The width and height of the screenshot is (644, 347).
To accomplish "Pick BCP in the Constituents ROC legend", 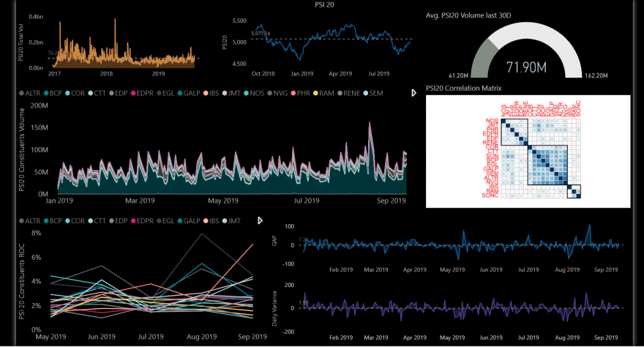I will pos(53,221).
